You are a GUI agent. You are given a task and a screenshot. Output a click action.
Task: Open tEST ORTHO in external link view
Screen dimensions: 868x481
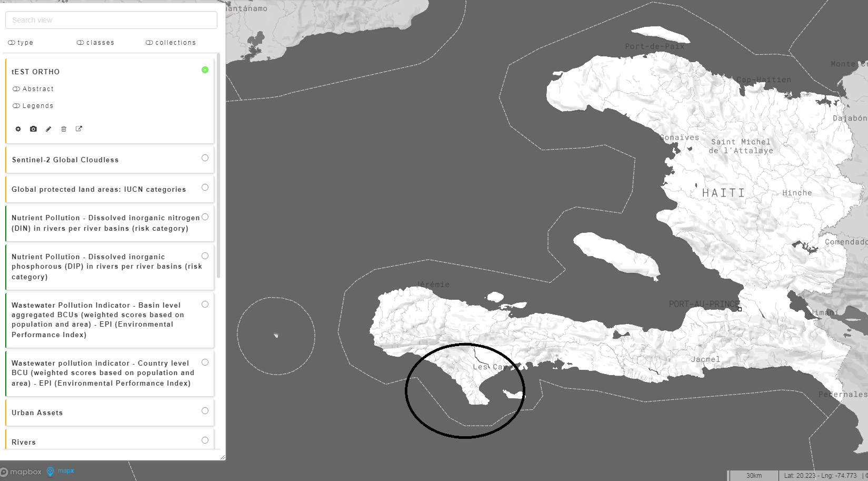79,129
